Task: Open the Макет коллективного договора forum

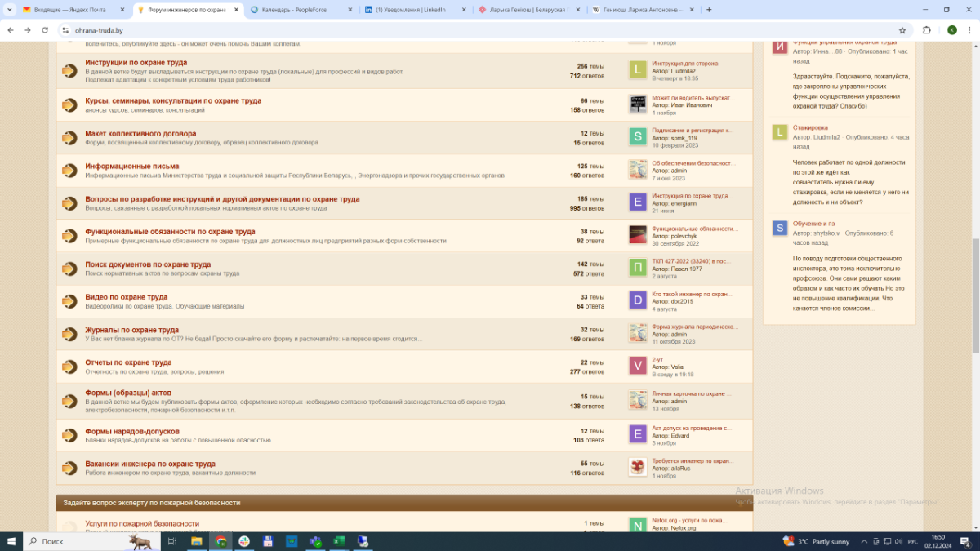Action: [x=140, y=133]
